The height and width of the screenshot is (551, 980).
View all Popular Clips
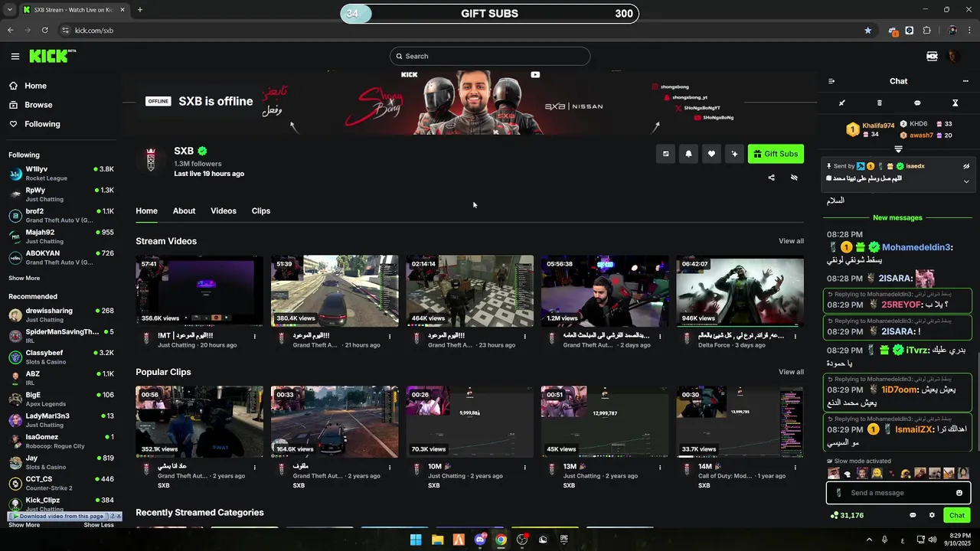pyautogui.click(x=791, y=372)
